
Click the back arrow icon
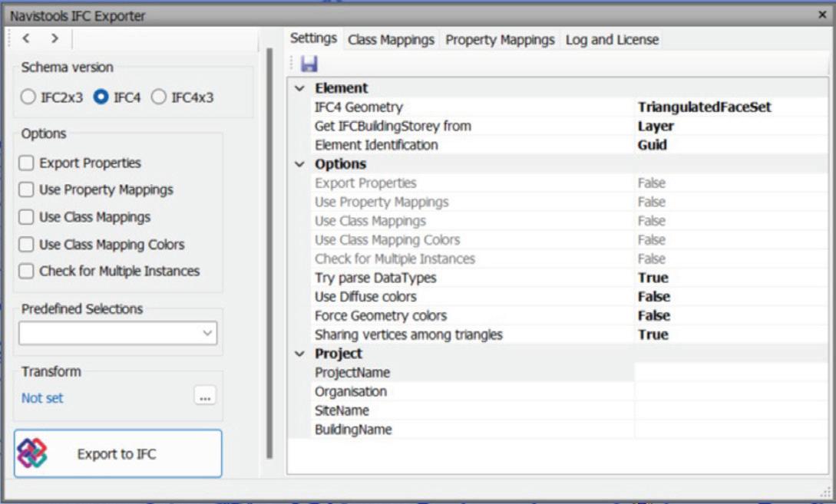[x=26, y=38]
